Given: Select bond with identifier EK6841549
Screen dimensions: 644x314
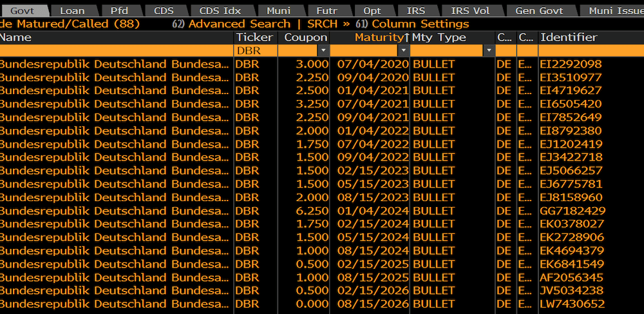Looking at the screenshot, I should pos(572,264).
